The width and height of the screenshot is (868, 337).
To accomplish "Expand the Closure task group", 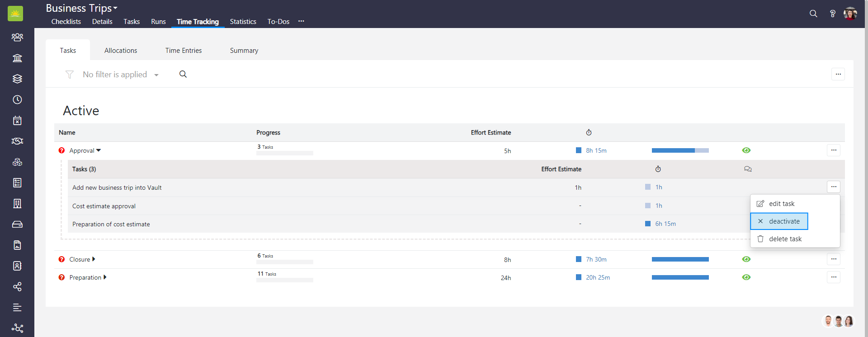I will 94,259.
